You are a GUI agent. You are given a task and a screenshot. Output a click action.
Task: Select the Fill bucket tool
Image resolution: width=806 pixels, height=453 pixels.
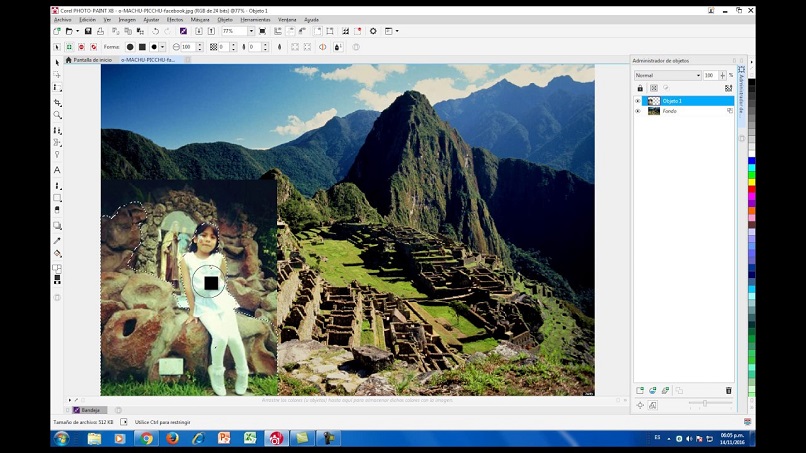[x=57, y=253]
